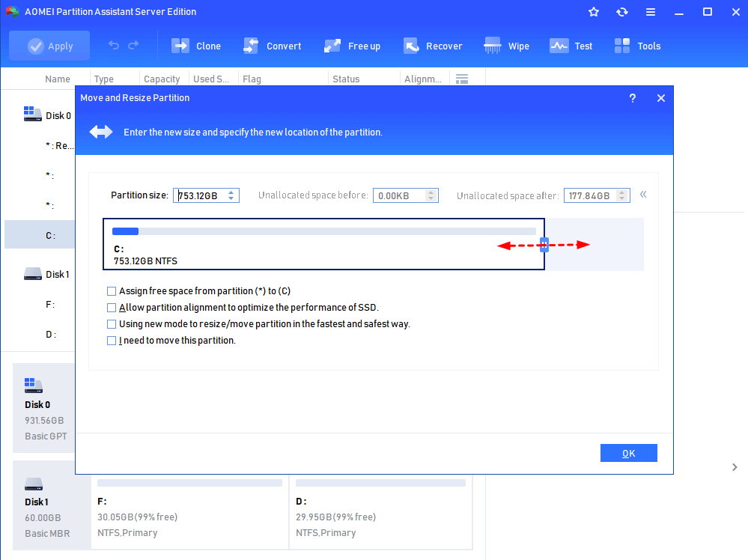Click the partition resize handle slider
This screenshot has width=748, height=560.
point(544,245)
